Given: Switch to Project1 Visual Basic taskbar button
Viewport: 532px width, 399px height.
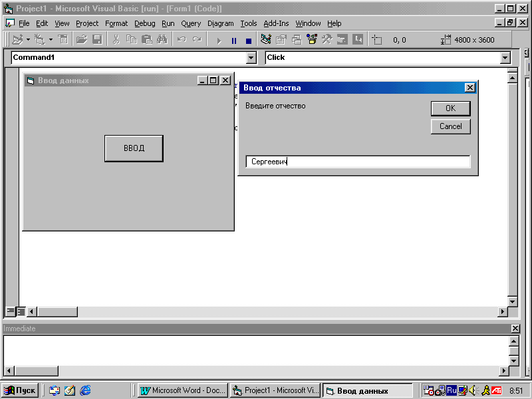Looking at the screenshot, I should point(275,390).
